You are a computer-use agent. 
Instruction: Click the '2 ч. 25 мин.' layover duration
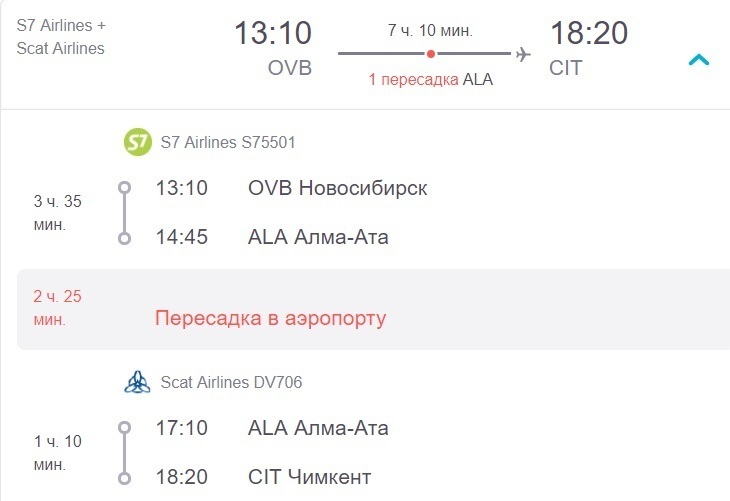click(57, 308)
